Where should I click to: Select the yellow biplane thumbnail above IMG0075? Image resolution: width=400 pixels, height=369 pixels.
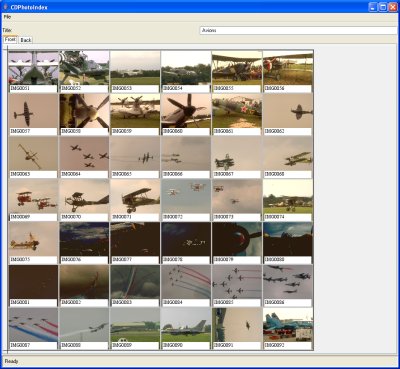pos(34,239)
